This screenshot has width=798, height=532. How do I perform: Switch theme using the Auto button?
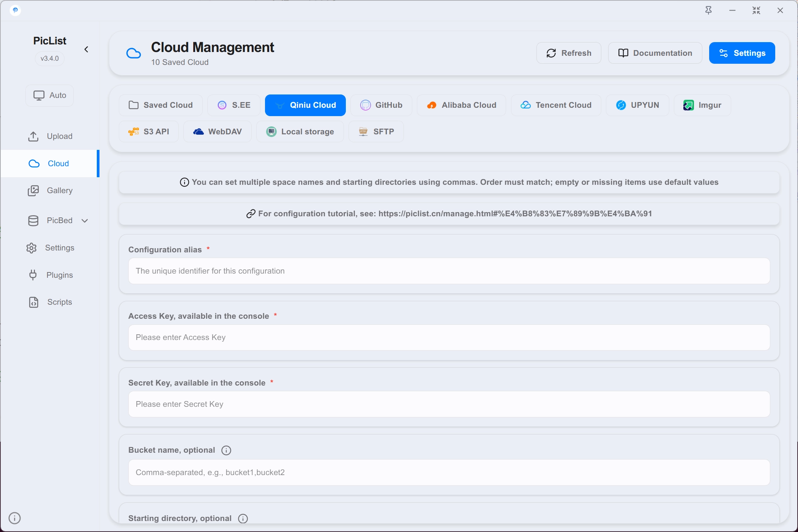49,95
